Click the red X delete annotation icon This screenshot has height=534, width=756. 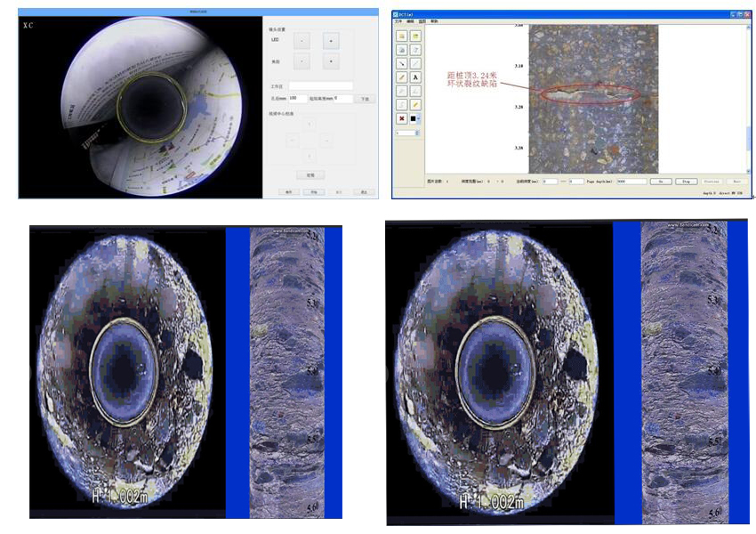(401, 118)
